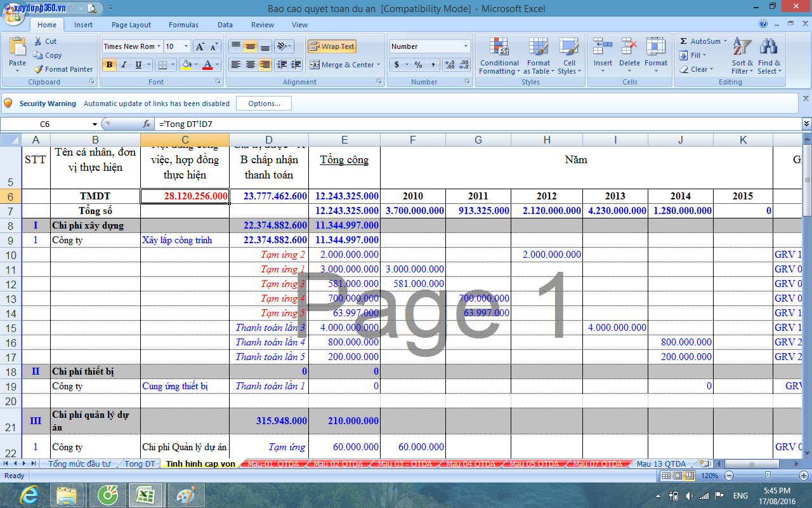812x508 pixels.
Task: Open the font color dropdown arrow
Action: [217, 65]
